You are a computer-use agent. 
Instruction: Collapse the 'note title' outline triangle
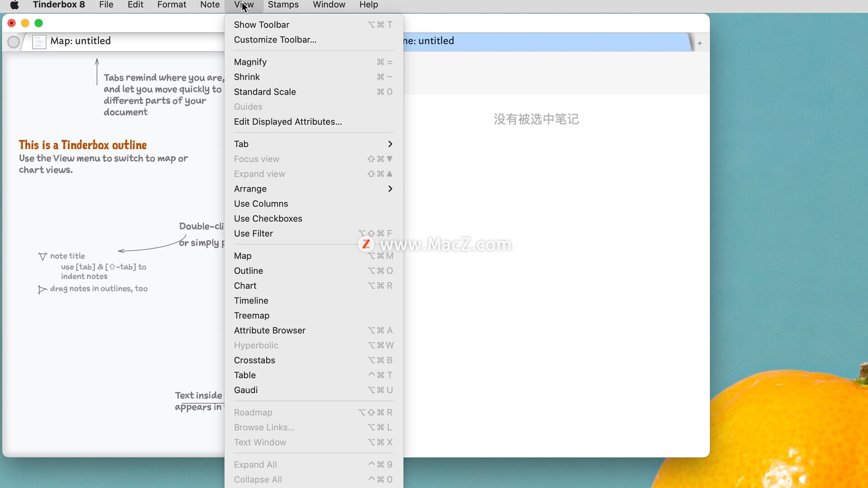click(42, 257)
